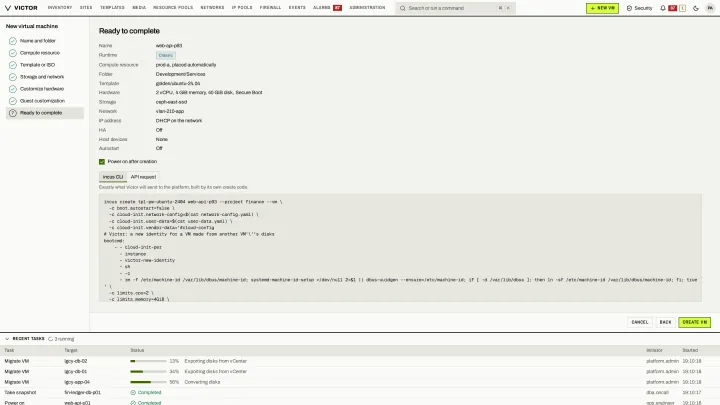
Task: Focus the Search or run a command field
Action: [455, 8]
